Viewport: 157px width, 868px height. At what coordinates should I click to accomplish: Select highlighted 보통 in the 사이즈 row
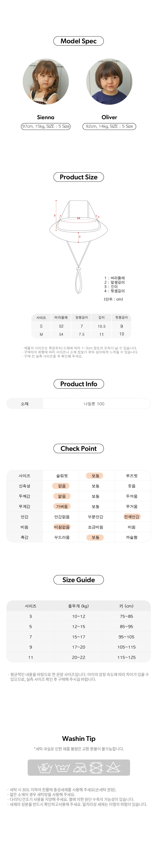[x=96, y=476]
